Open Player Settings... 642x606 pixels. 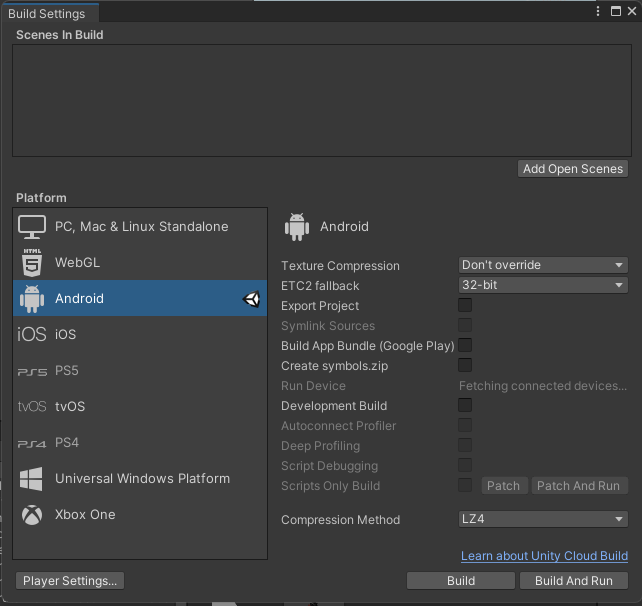[x=70, y=581]
